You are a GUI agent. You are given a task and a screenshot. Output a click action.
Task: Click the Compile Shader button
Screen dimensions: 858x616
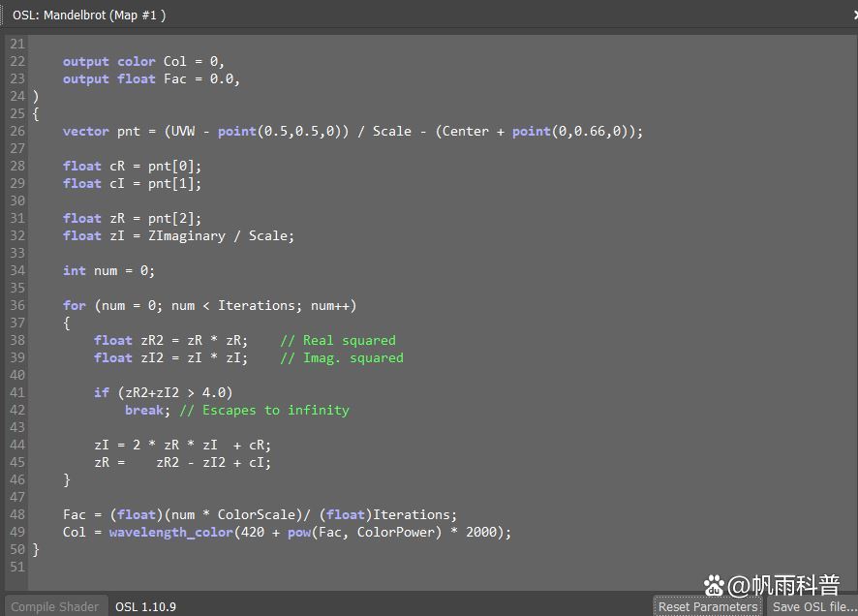point(55,606)
